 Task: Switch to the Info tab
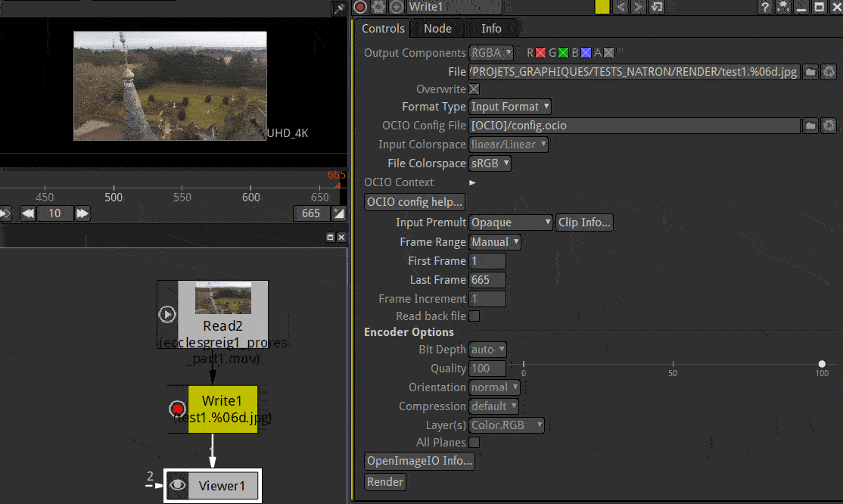491,29
